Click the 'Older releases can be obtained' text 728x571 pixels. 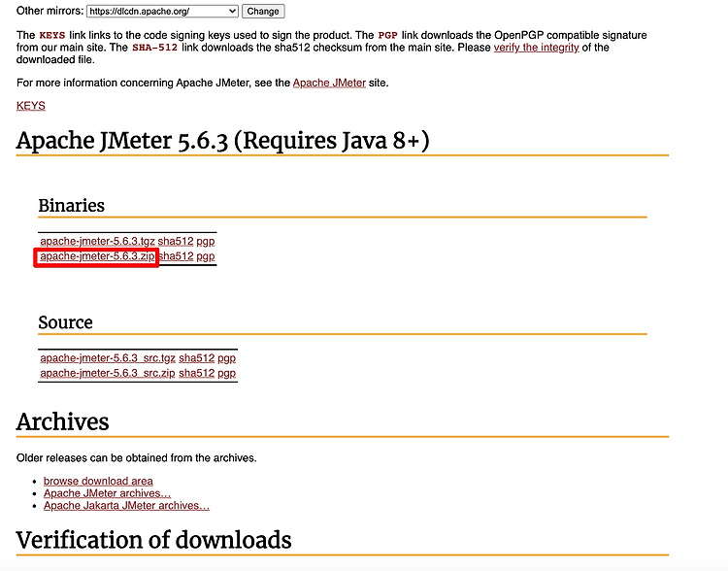tap(137, 458)
